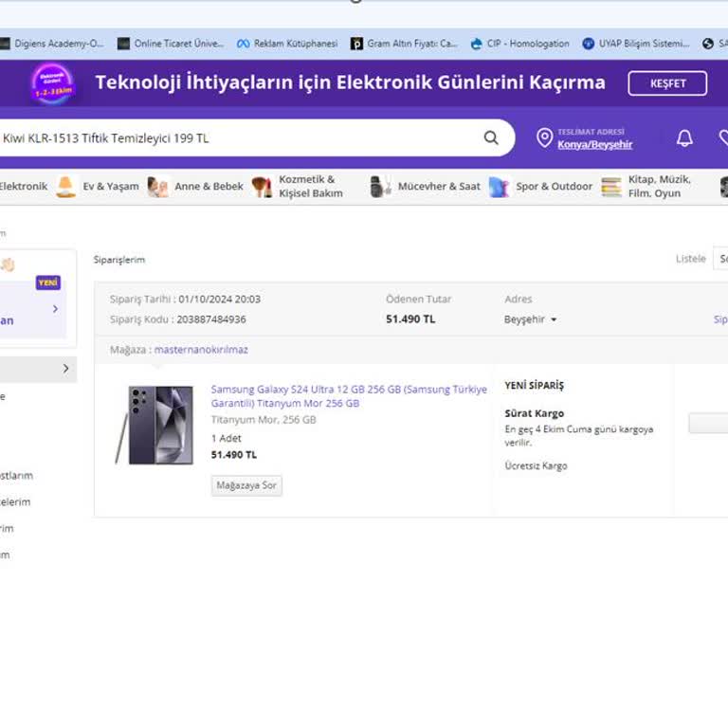Click the Galaxy S24 Ultra product thumbnail
This screenshot has height=728, width=728.
click(155, 425)
